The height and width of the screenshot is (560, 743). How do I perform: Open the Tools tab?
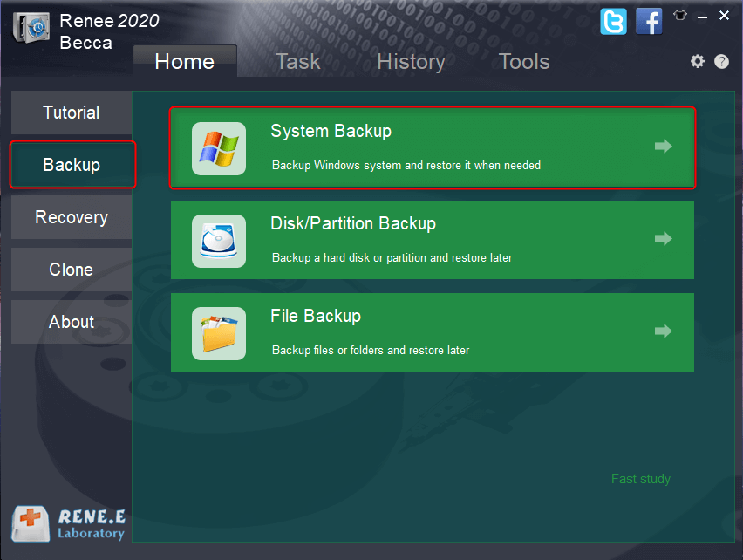pyautogui.click(x=524, y=62)
